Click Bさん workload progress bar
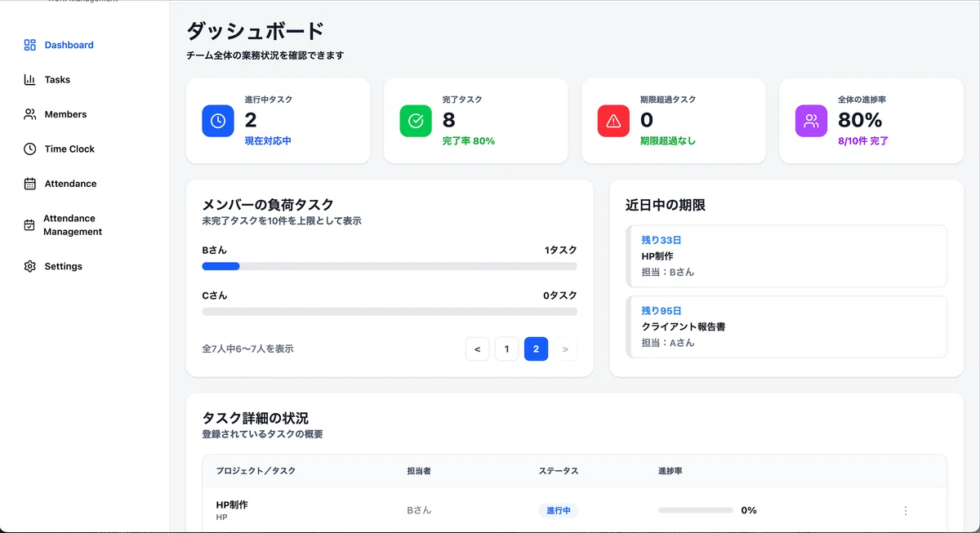Screen dimensions: 980x533 tap(390, 266)
